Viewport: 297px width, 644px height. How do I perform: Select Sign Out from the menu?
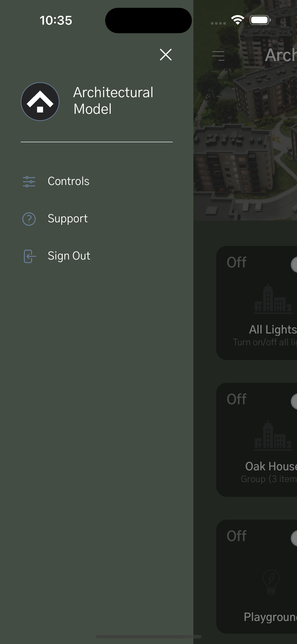(69, 256)
